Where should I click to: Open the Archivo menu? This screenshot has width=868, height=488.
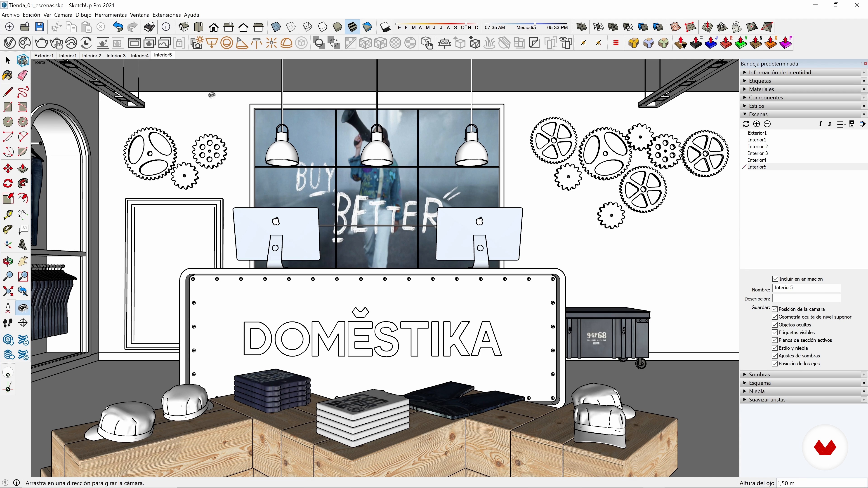click(x=10, y=15)
